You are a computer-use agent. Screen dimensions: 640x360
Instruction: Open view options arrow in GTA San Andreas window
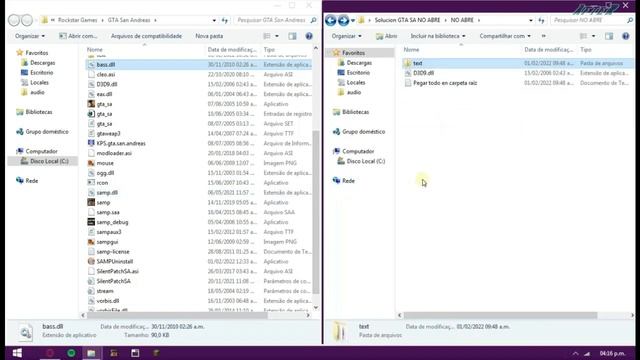[x=277, y=36]
